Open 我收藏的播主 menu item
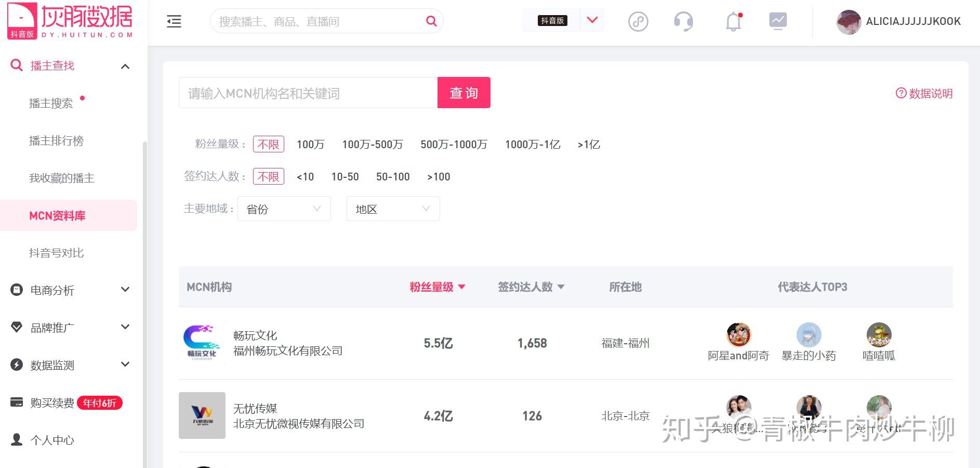Screen dimensions: 980x468 (x=62, y=178)
